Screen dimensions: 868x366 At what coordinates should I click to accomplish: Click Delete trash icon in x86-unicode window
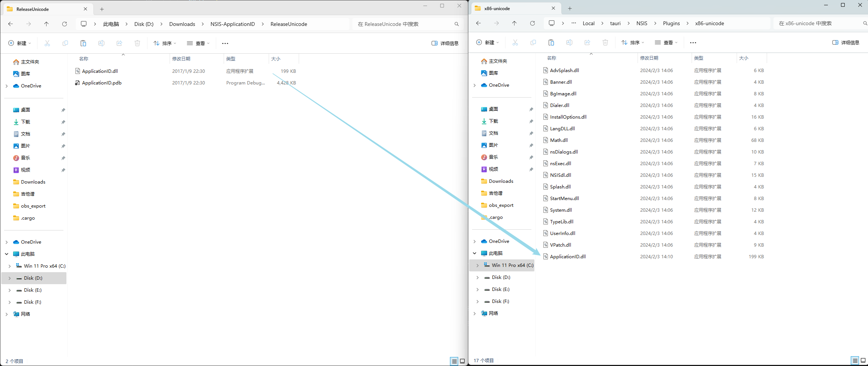(605, 43)
